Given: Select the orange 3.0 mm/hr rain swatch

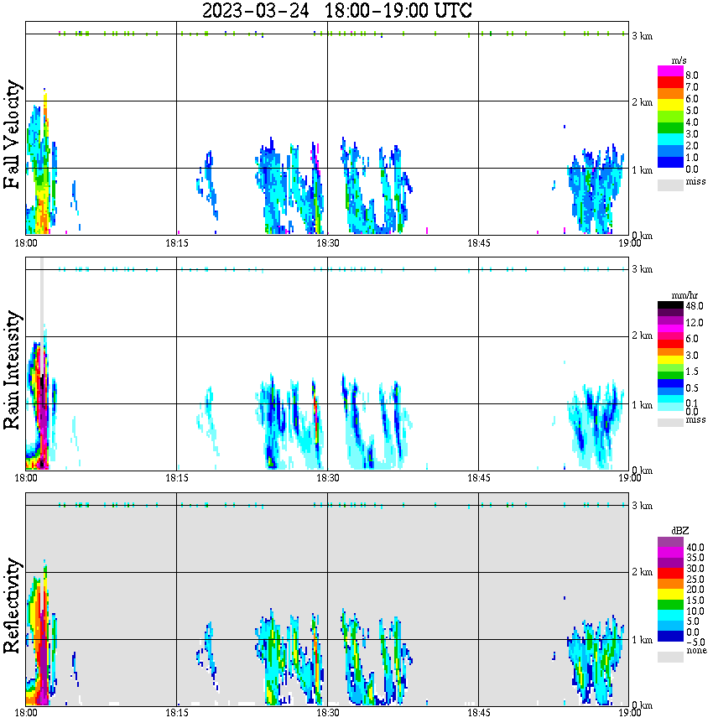Looking at the screenshot, I should 670,352.
